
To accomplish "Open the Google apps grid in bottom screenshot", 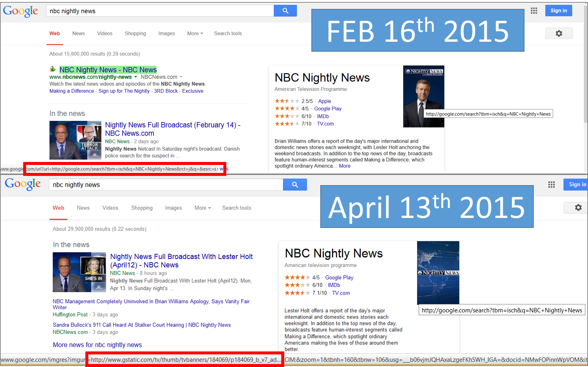I will 551,185.
